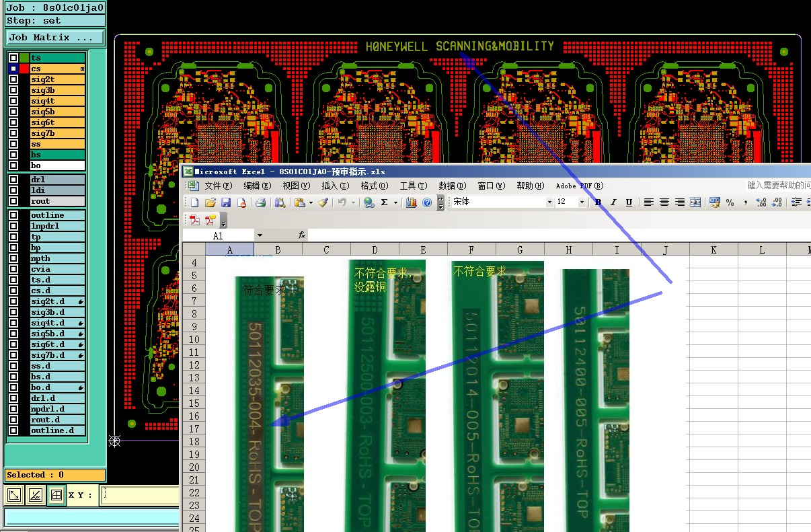811x532 pixels.
Task: Click the Job Matrix ... button
Action: [x=56, y=38]
